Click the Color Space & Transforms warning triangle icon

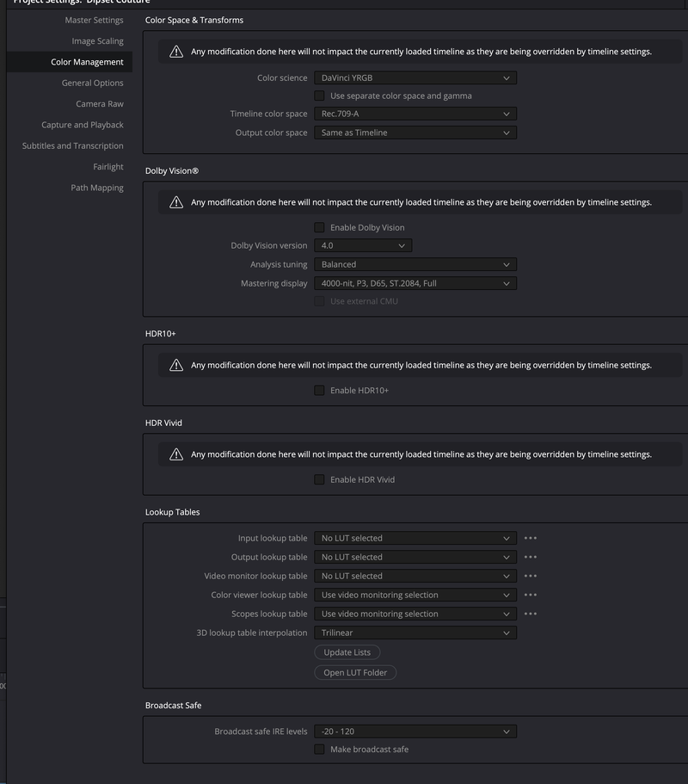pos(176,52)
